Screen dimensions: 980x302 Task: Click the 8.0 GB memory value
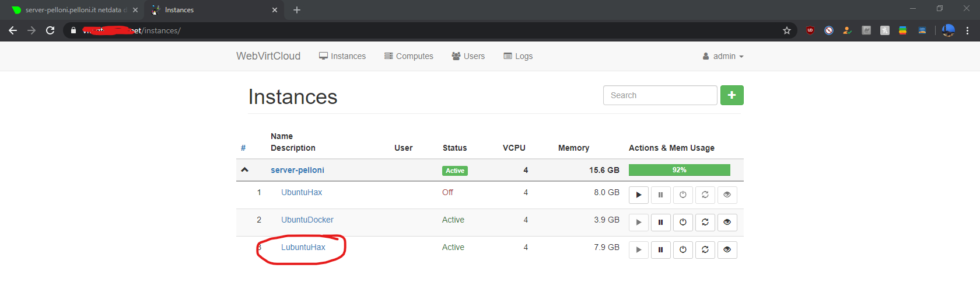[607, 192]
